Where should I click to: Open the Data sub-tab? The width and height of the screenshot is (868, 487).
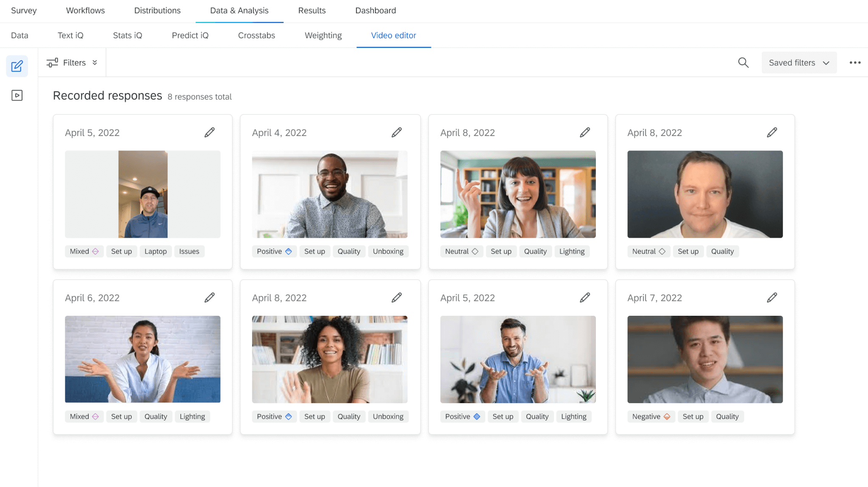pos(19,36)
